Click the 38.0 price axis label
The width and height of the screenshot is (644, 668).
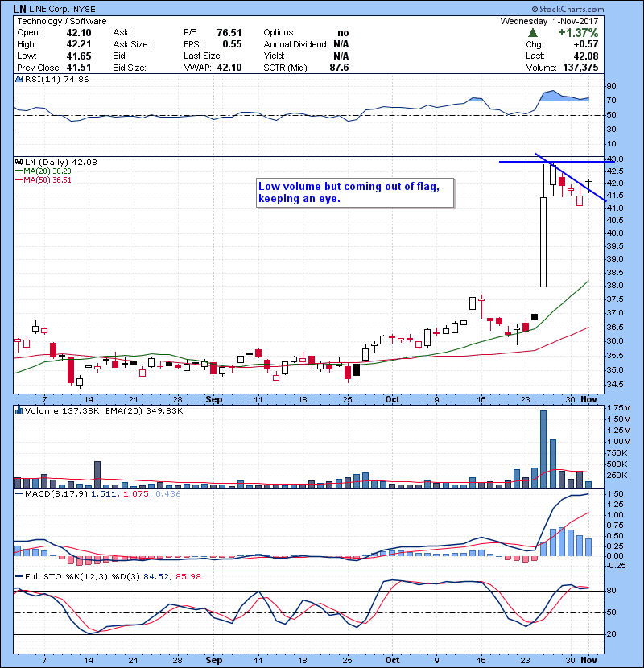click(x=615, y=286)
